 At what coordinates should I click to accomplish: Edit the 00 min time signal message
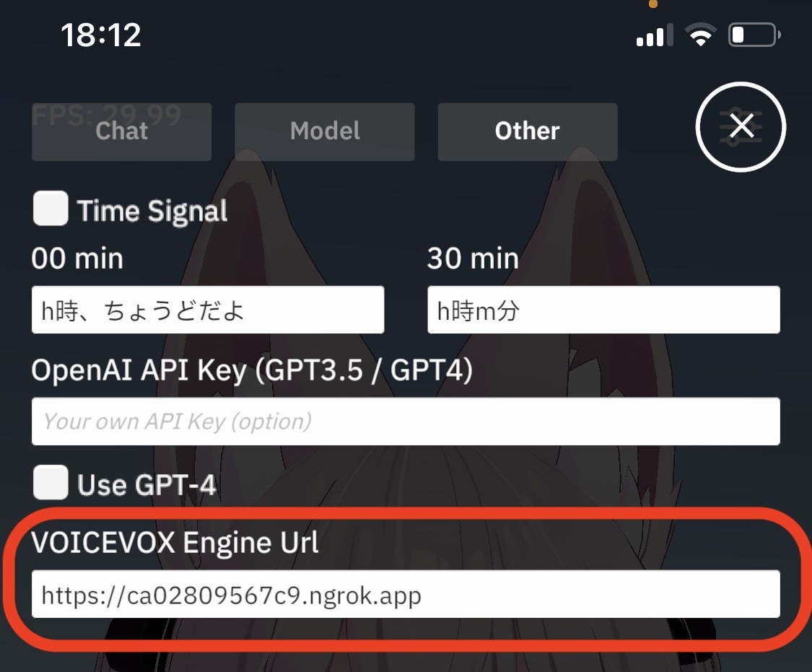point(208,310)
